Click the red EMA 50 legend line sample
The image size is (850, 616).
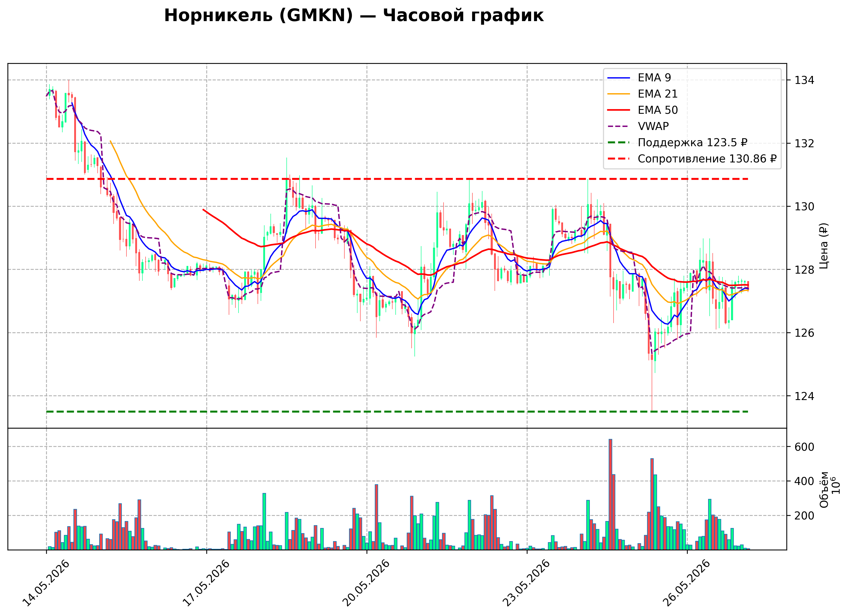(x=619, y=110)
